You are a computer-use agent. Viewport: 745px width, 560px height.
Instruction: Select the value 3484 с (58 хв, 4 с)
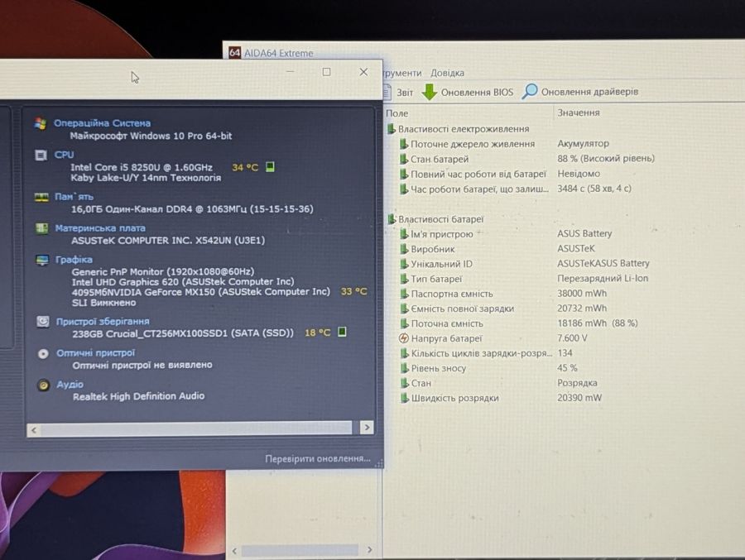point(594,189)
